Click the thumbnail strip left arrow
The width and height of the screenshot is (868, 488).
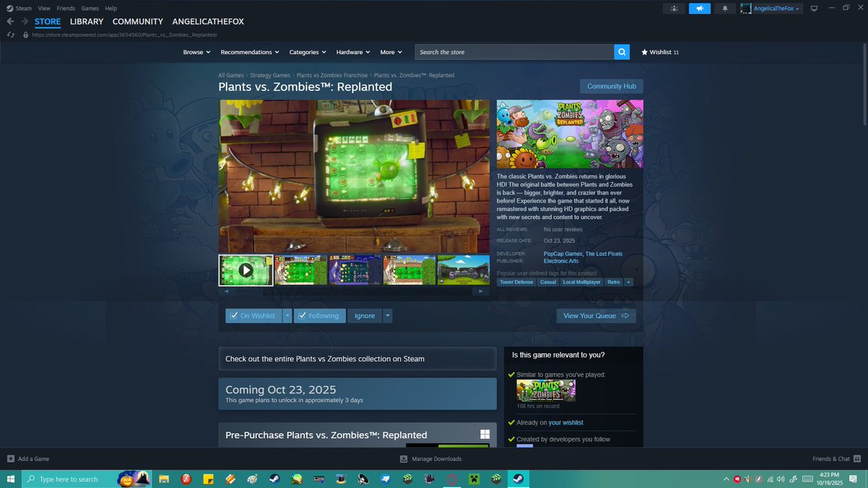(x=226, y=291)
